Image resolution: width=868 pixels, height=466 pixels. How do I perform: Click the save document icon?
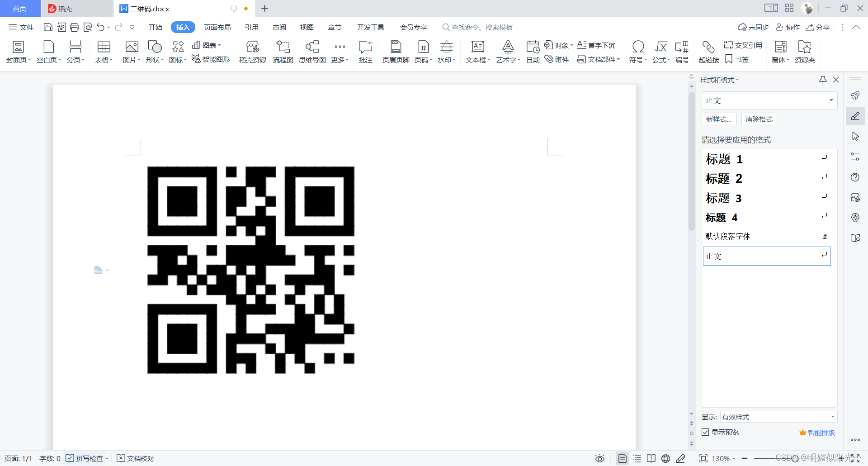click(x=48, y=27)
